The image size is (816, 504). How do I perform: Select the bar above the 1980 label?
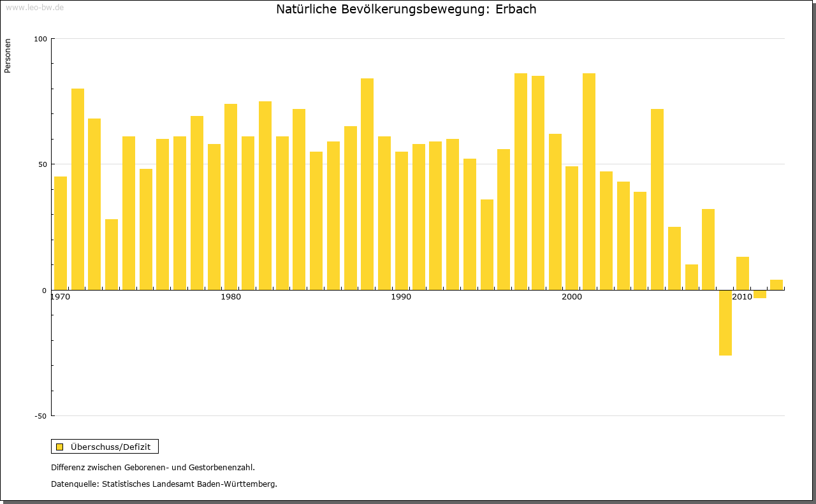(x=231, y=196)
